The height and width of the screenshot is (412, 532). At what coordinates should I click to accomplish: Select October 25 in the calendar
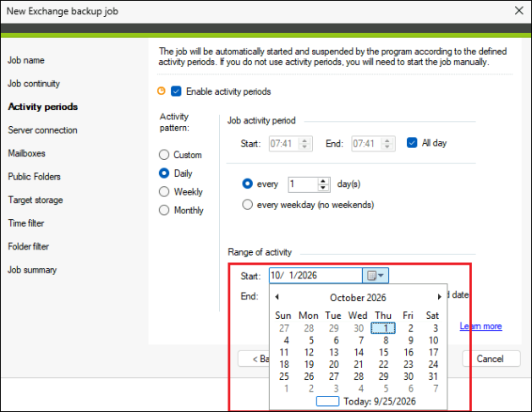tap(284, 376)
